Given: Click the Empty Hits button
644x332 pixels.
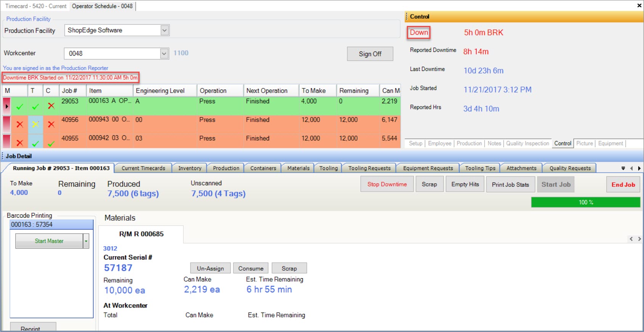Looking at the screenshot, I should point(465,184).
